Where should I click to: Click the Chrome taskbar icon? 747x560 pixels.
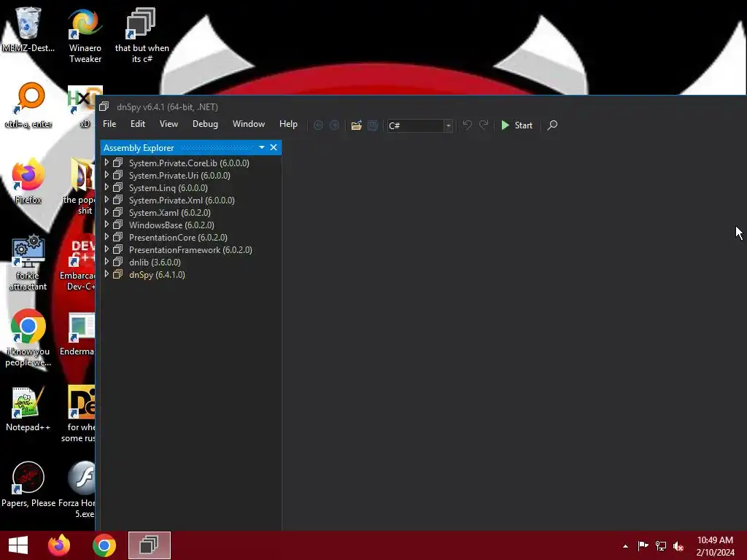[x=104, y=545]
